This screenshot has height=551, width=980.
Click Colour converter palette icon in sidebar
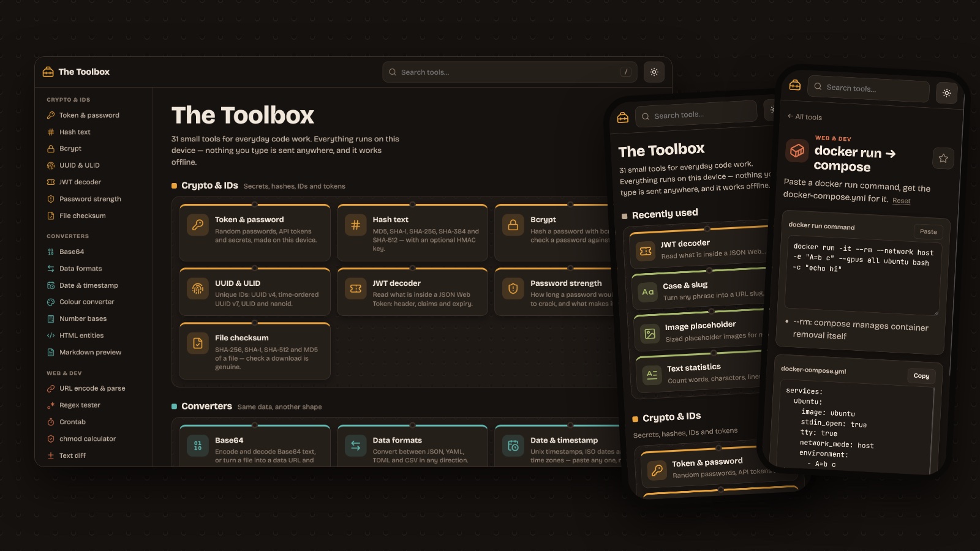pyautogui.click(x=51, y=302)
